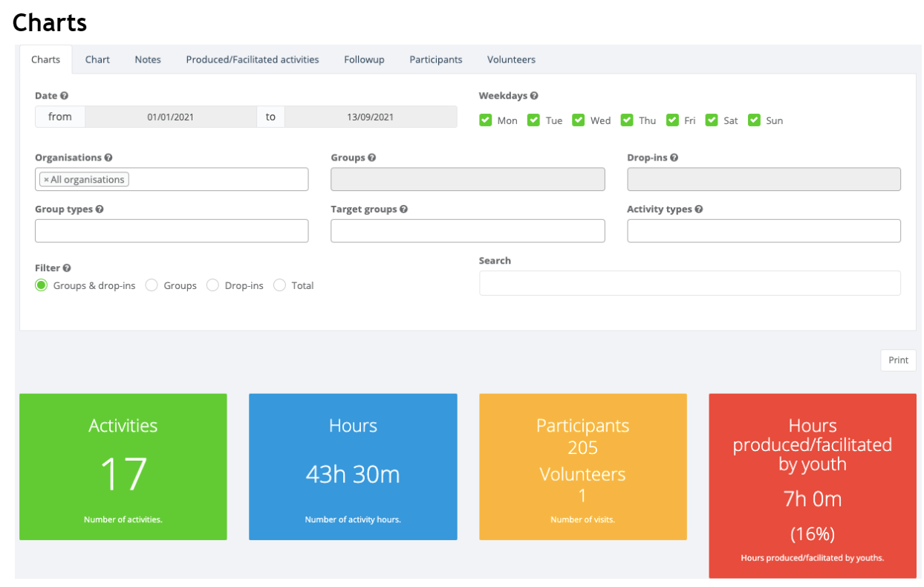The image size is (924, 587).
Task: Open the Group types dropdown field
Action: pos(172,231)
